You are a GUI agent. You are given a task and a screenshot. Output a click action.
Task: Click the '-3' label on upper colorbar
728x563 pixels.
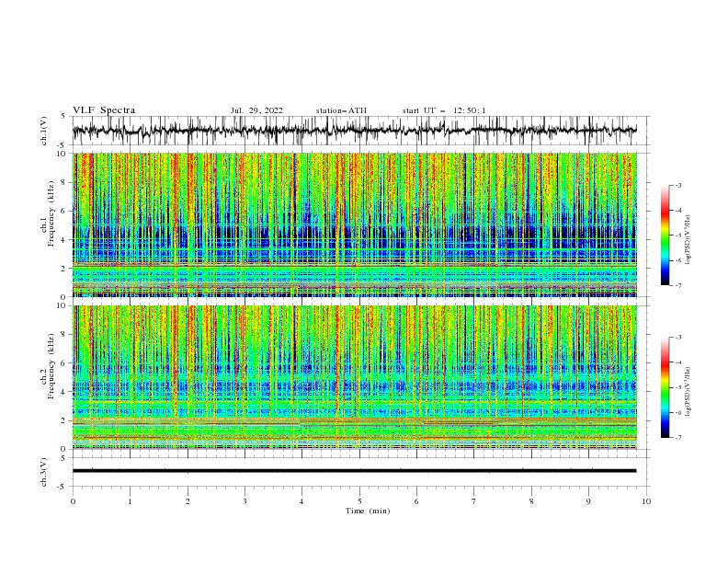point(677,185)
